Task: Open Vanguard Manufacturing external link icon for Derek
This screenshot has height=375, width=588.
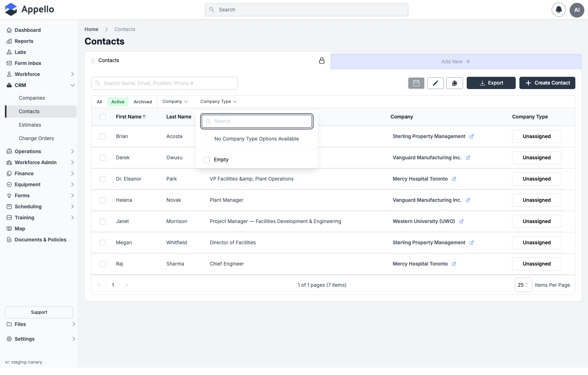Action: [x=468, y=158]
